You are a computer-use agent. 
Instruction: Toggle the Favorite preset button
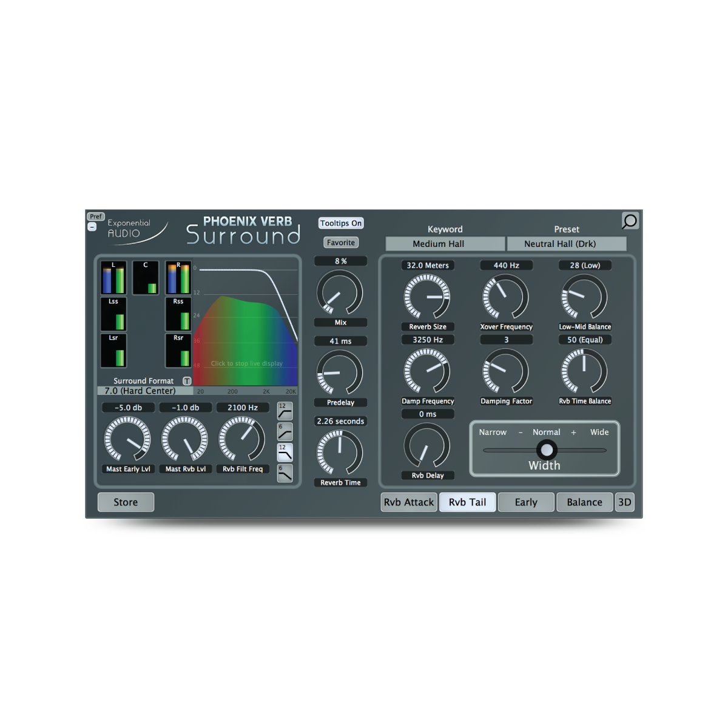click(x=341, y=243)
